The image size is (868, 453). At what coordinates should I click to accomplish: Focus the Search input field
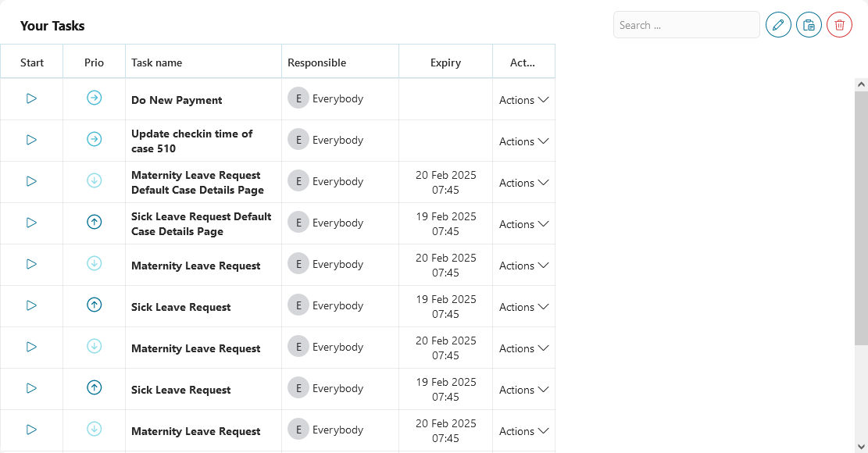tap(687, 25)
